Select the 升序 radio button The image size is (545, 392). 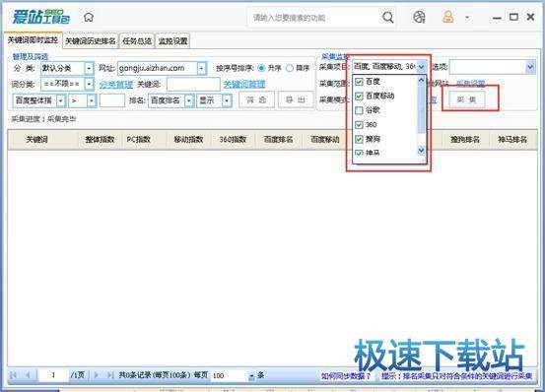pos(261,68)
